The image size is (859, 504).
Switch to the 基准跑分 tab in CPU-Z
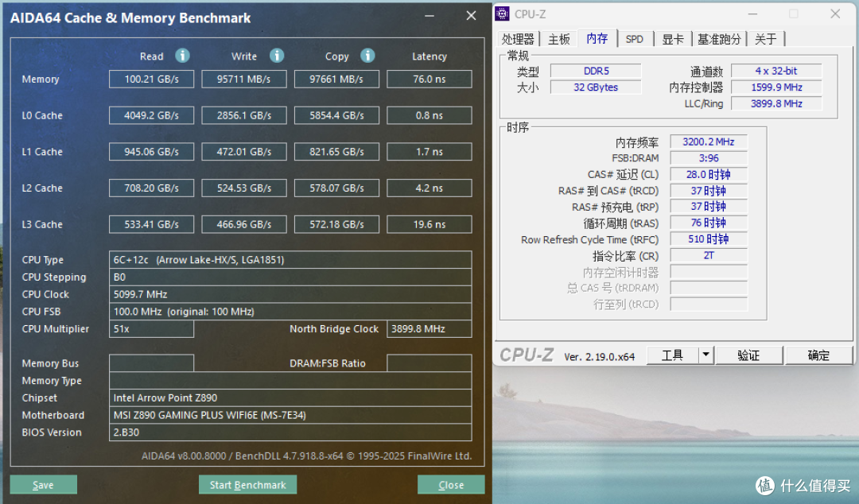pyautogui.click(x=719, y=39)
